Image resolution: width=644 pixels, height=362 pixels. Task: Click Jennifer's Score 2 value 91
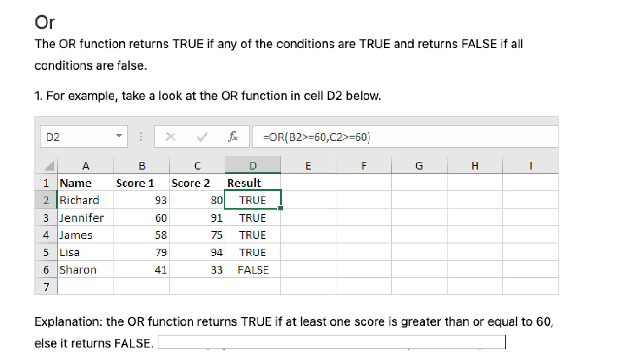(197, 217)
